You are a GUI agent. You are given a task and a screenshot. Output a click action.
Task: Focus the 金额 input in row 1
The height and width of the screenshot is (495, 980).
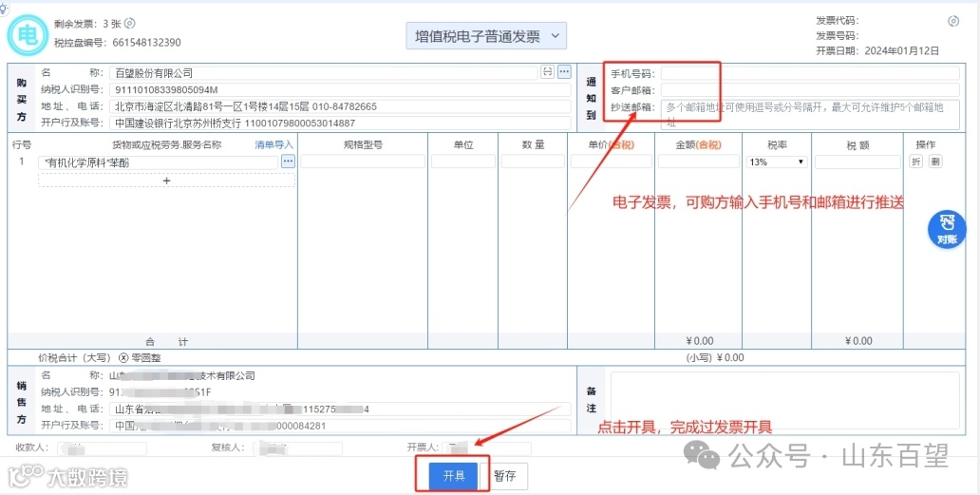click(x=699, y=162)
